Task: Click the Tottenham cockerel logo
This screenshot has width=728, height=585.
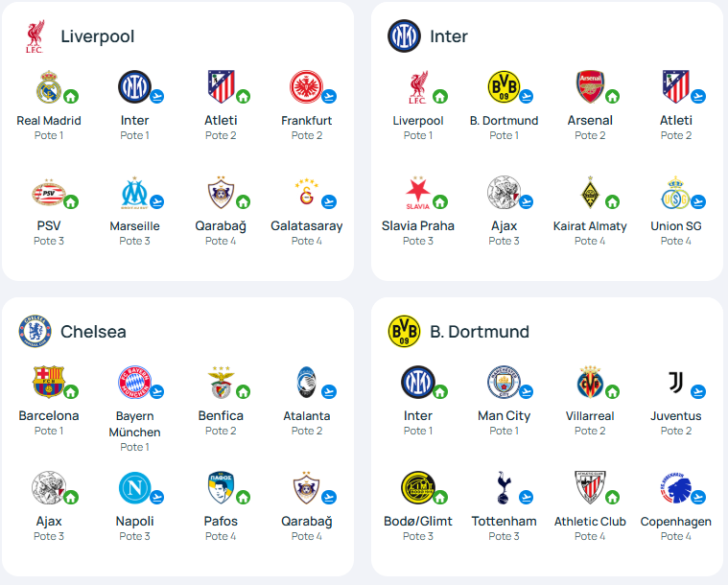Action: coord(504,487)
